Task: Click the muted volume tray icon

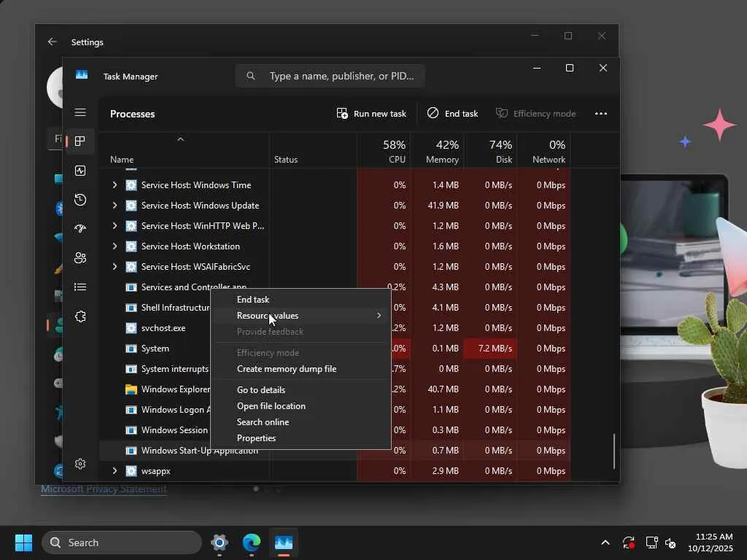Action: tap(671, 542)
